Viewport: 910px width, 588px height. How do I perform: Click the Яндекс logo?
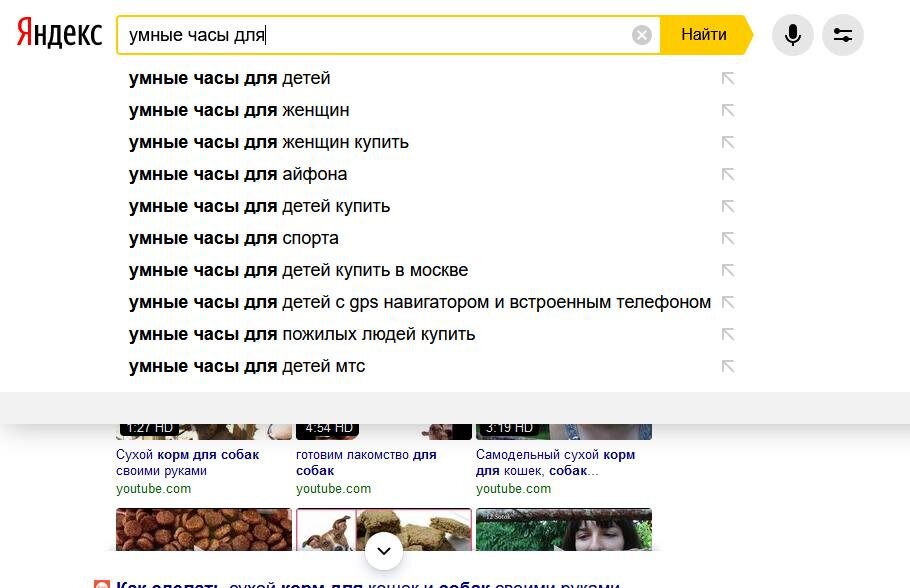(59, 33)
